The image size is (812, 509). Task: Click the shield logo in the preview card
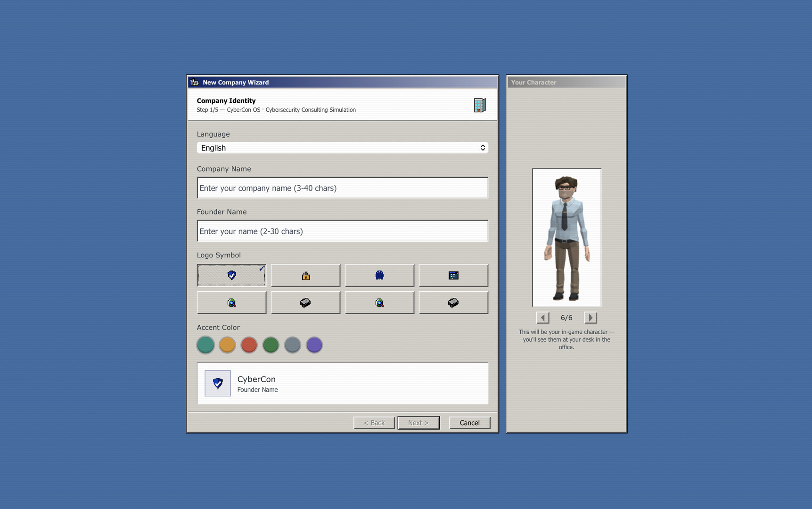click(x=218, y=383)
